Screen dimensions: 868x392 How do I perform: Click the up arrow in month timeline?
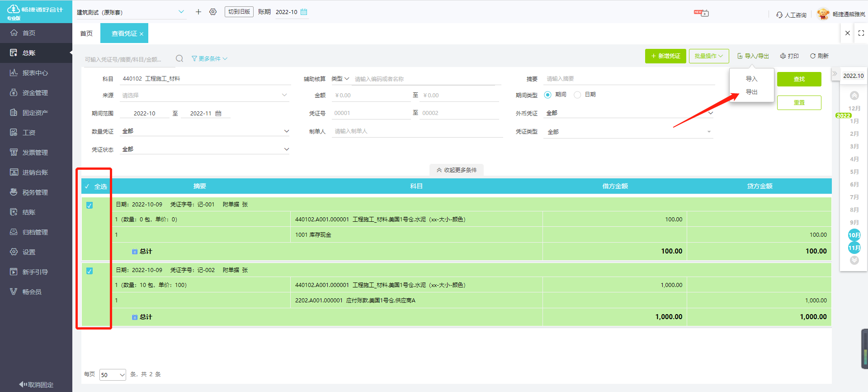pos(854,96)
